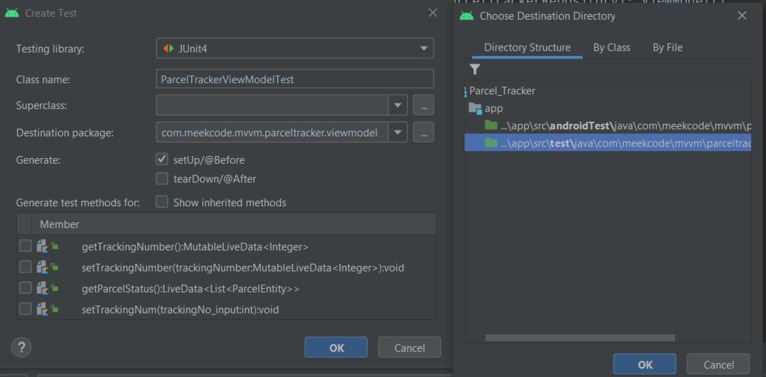Close the Create Test dialog

(433, 13)
